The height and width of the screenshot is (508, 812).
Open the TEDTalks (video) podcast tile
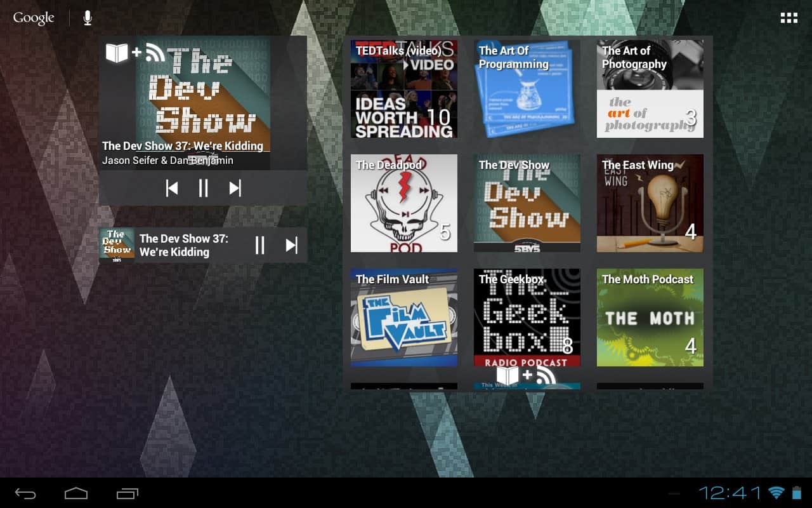click(403, 89)
